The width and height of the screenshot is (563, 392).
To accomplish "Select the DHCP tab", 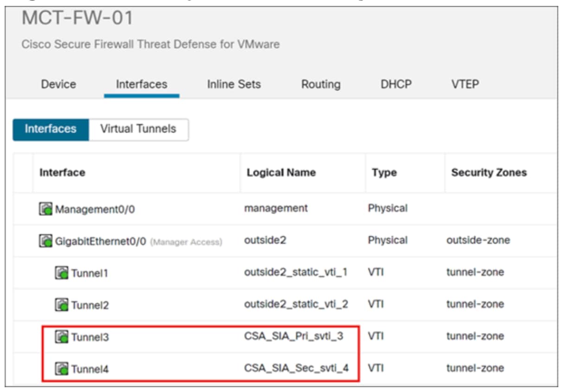I will click(x=396, y=84).
